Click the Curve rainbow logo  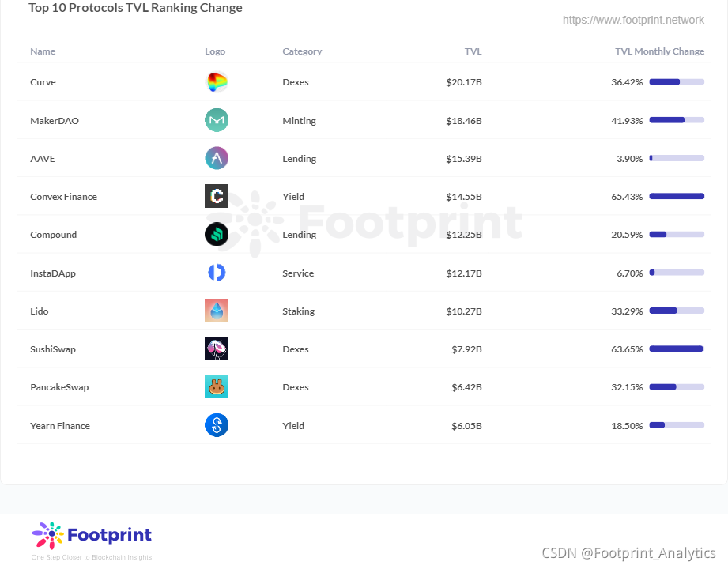pos(217,82)
